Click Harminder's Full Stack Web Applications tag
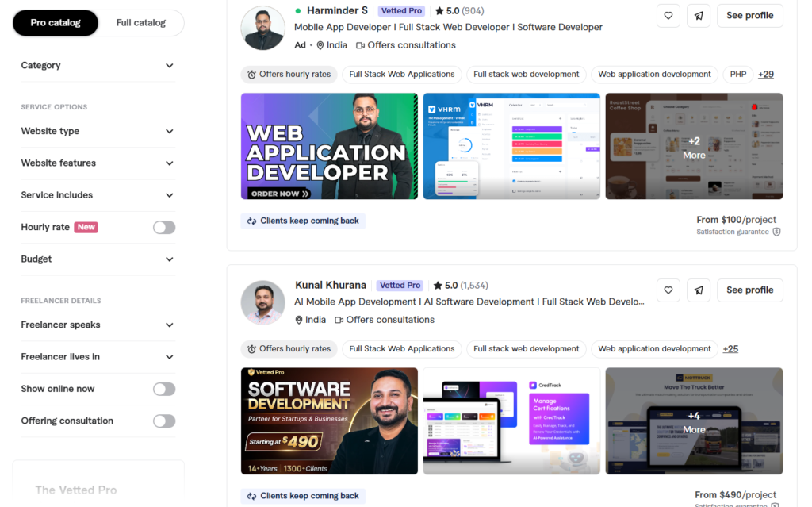Screen dimensions: 812x507 [402, 74]
